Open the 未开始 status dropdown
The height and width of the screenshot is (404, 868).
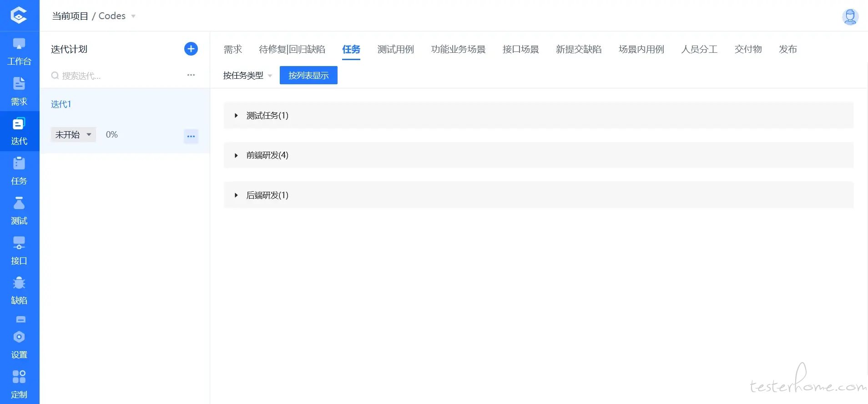(73, 135)
